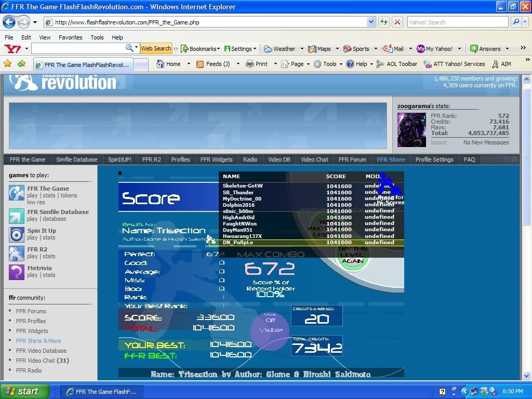Click the tokens link under FFR The Game
This screenshot has width=532, height=399.
(69, 195)
